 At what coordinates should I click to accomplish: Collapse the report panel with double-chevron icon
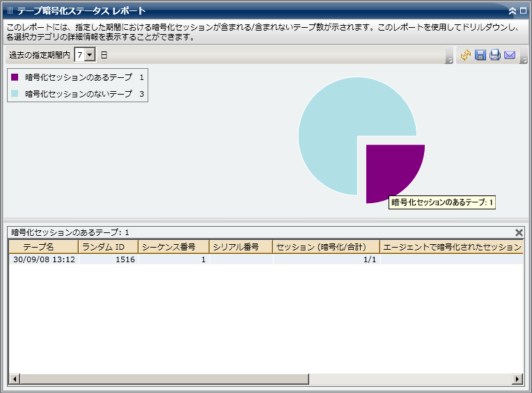coord(513,11)
